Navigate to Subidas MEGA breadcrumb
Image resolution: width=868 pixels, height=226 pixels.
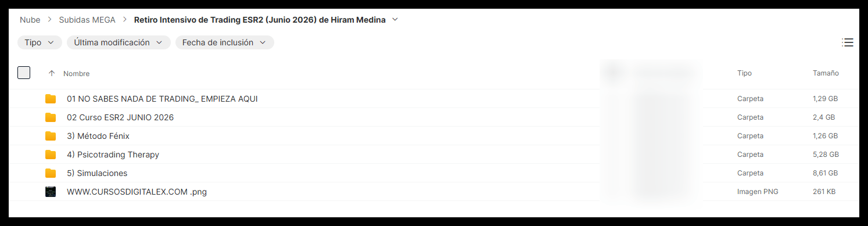pos(87,20)
